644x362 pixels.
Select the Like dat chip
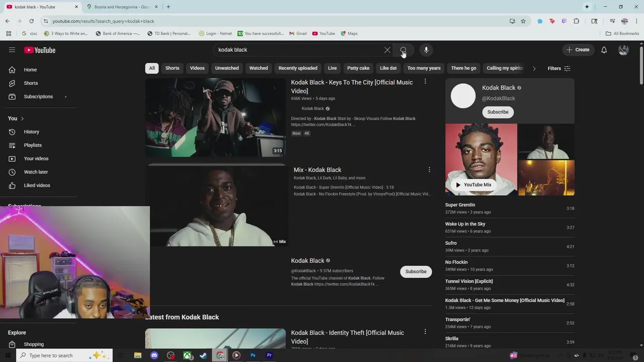click(388, 68)
